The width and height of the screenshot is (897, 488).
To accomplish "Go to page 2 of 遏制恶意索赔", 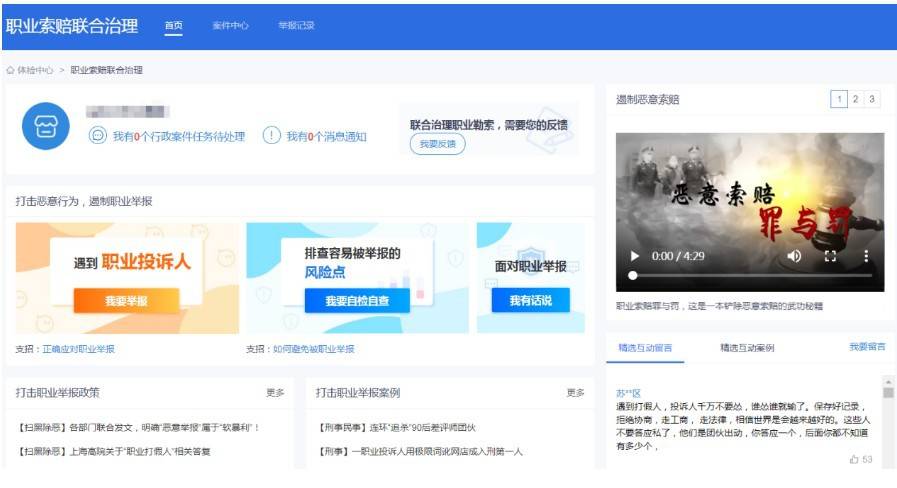I will click(x=856, y=99).
